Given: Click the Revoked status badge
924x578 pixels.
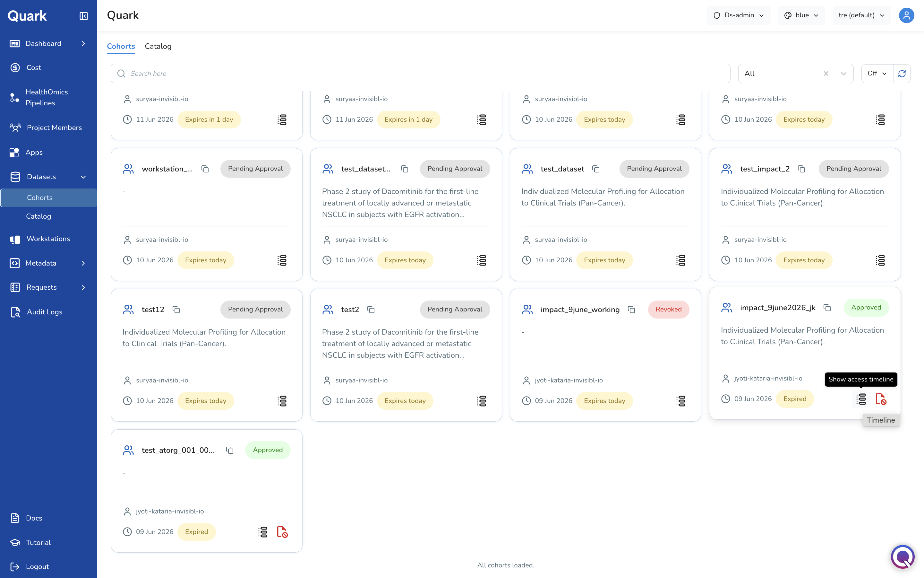Looking at the screenshot, I should coord(668,310).
